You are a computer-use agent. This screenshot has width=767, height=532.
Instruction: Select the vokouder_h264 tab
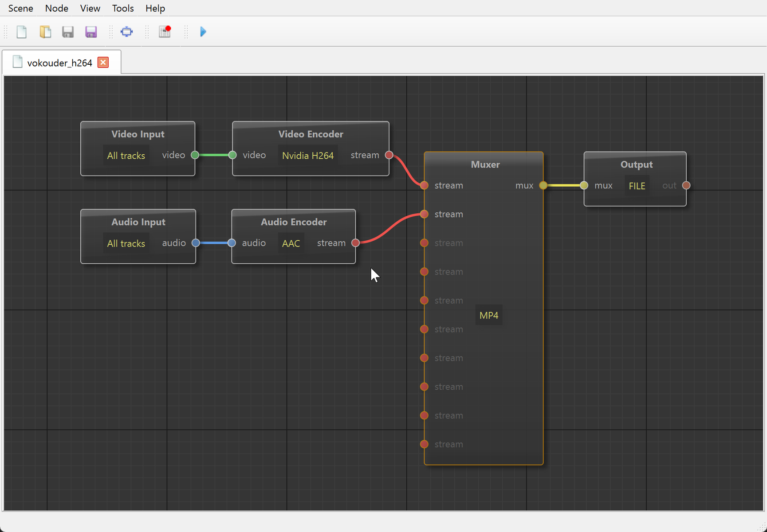pos(59,63)
